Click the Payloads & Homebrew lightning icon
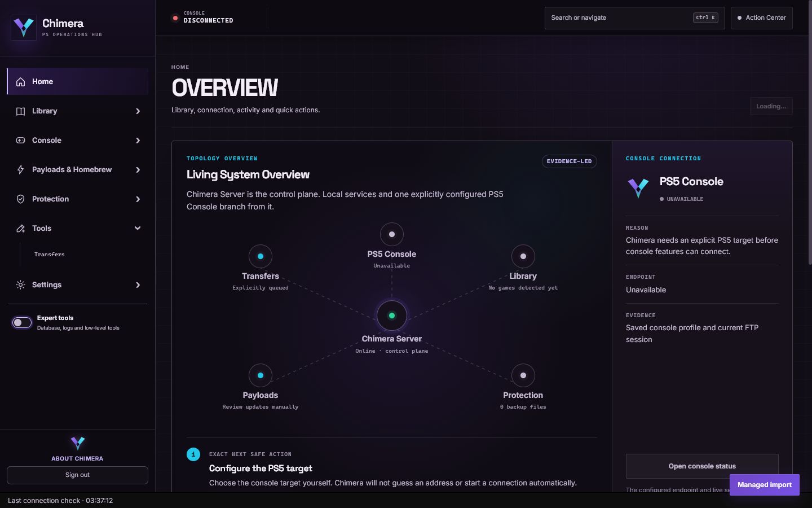 pyautogui.click(x=20, y=170)
